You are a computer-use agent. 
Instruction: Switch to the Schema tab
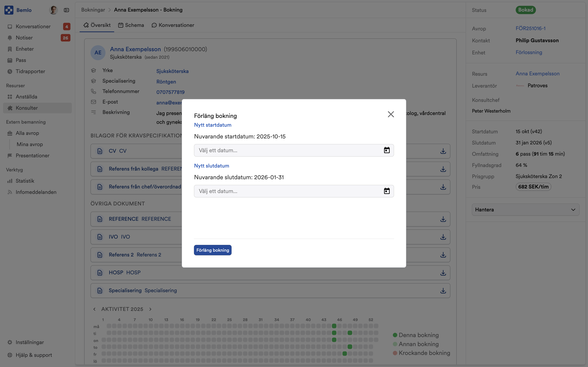(131, 25)
